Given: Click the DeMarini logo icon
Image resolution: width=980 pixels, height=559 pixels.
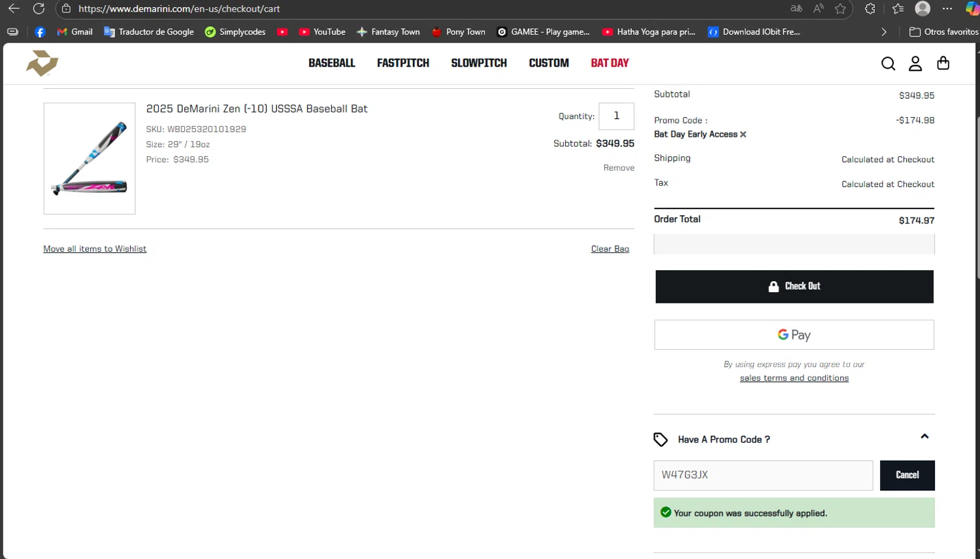Looking at the screenshot, I should (x=42, y=63).
